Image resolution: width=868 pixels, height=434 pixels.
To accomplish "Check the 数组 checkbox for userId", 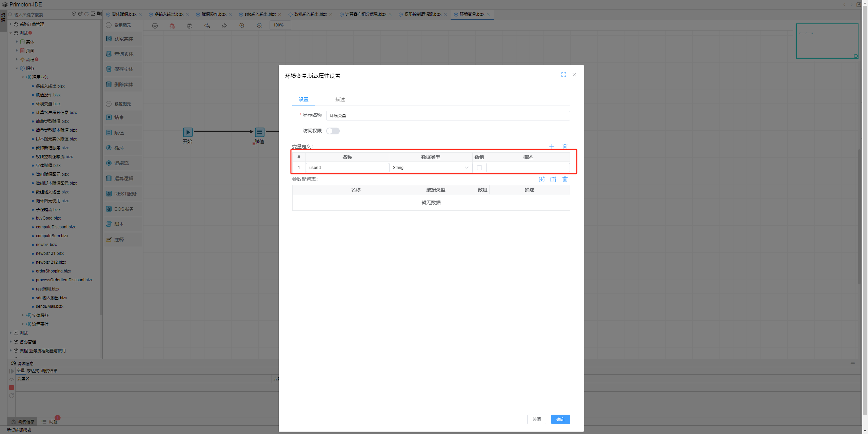I will point(479,168).
